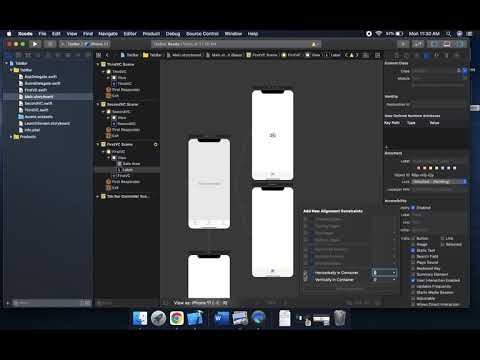
Task: Toggle the Static Text trait checkbox
Action: pos(413,250)
